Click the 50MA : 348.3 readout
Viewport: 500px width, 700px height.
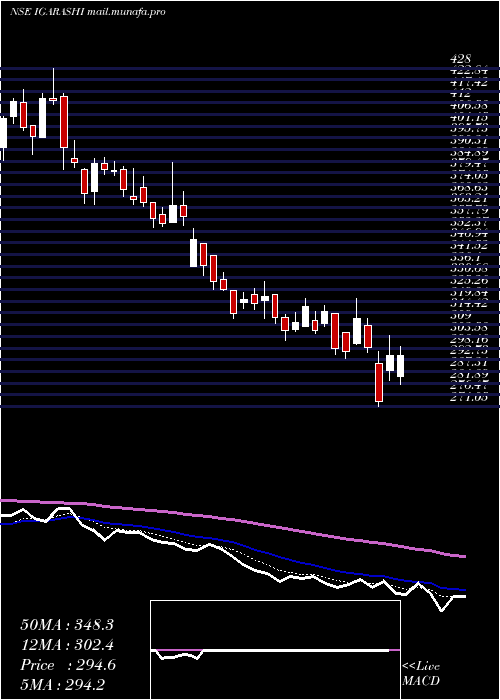[x=67, y=625]
